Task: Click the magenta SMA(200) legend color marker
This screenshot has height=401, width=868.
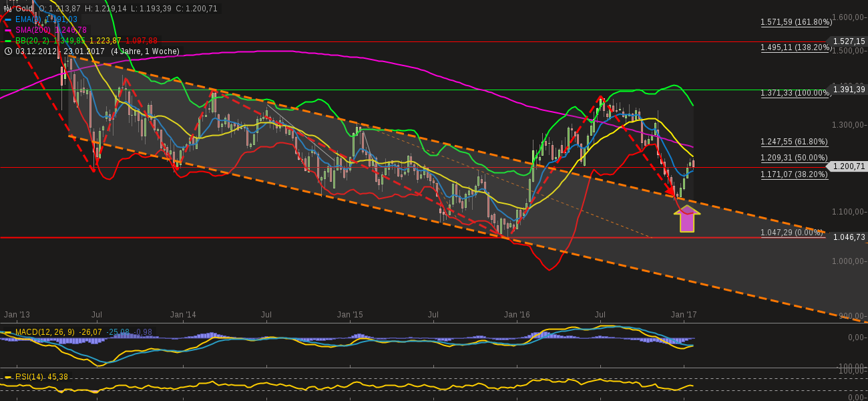Action: pyautogui.click(x=8, y=31)
